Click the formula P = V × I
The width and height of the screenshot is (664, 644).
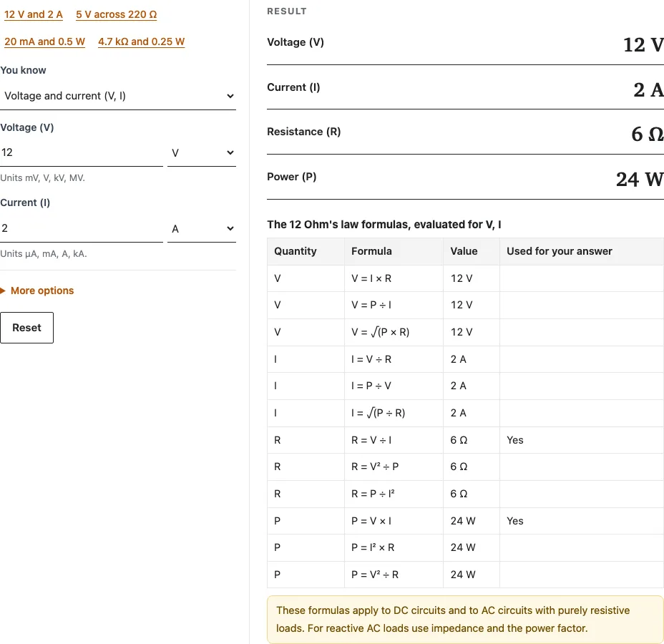[x=371, y=521]
